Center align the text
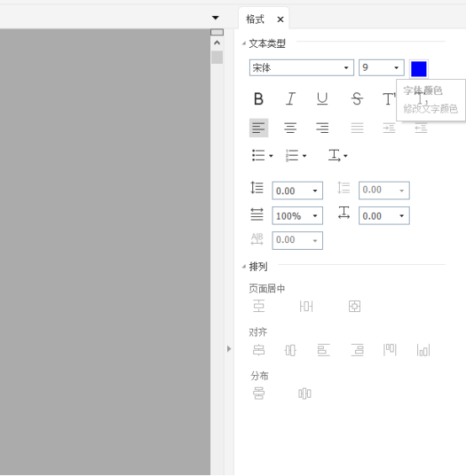 click(290, 128)
